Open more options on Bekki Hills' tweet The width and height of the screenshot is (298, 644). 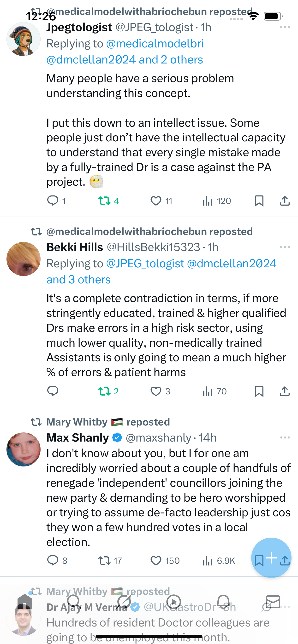(285, 247)
